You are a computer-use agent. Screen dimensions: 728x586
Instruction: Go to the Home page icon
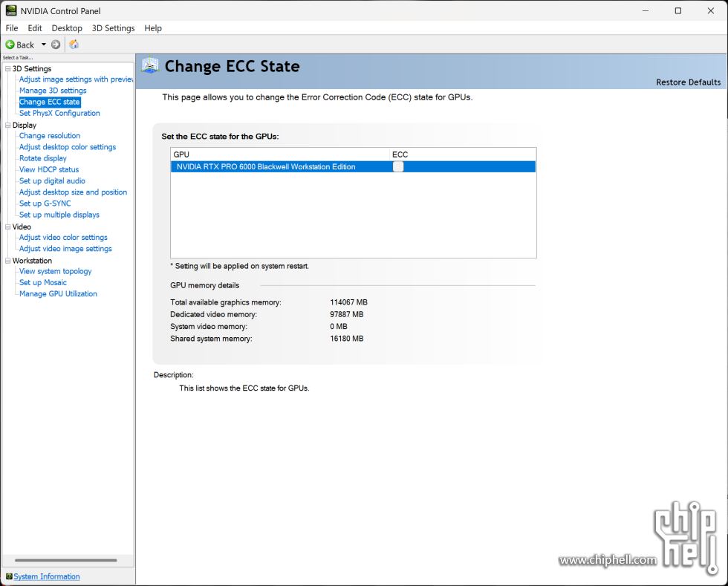coord(74,45)
